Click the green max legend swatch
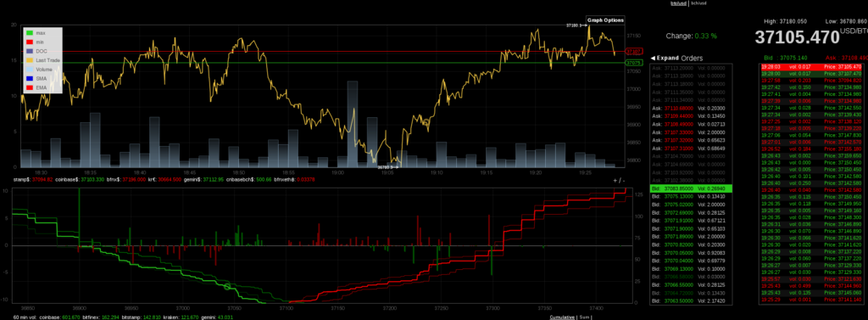This screenshot has height=320, width=868. (30, 33)
